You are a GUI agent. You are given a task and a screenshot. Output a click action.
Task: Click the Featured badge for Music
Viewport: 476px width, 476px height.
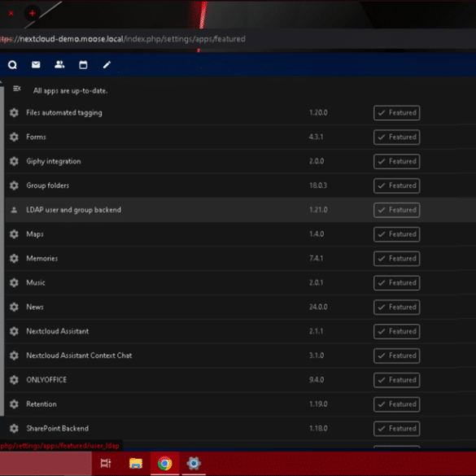pyautogui.click(x=396, y=282)
